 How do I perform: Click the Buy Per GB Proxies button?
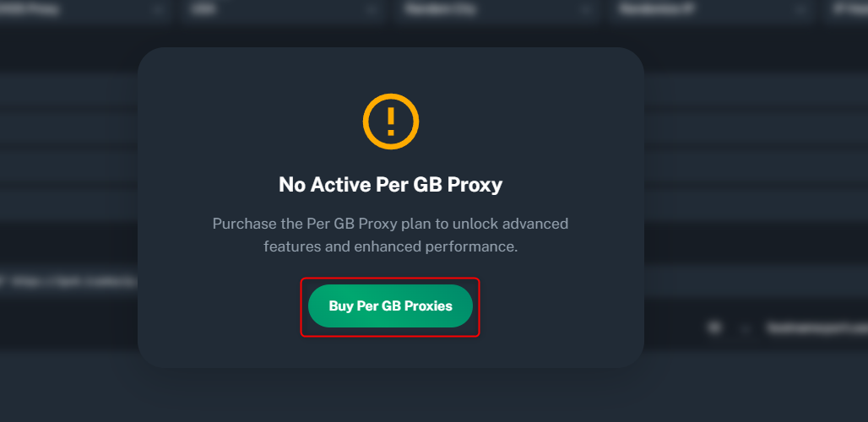pyautogui.click(x=390, y=306)
